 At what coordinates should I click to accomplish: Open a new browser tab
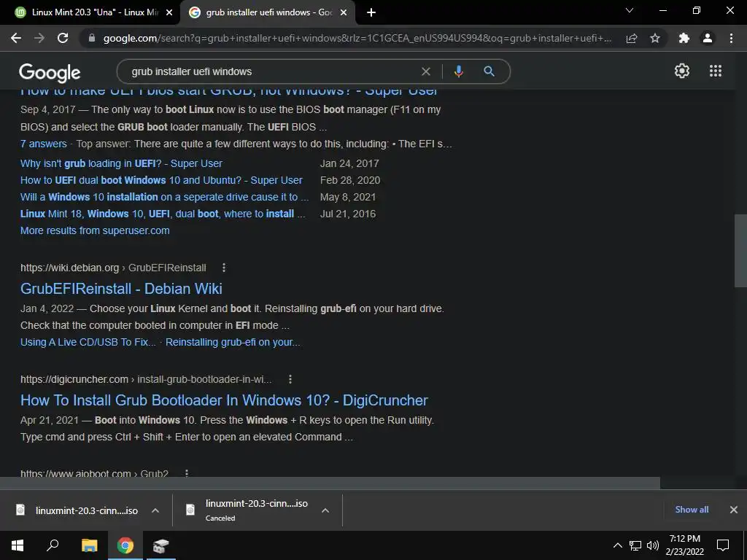[x=371, y=13]
